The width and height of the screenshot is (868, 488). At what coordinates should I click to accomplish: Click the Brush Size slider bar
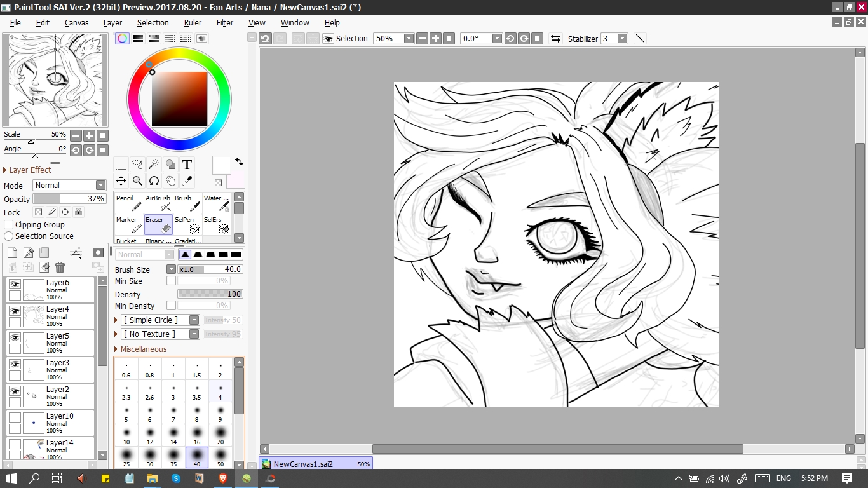pos(210,269)
